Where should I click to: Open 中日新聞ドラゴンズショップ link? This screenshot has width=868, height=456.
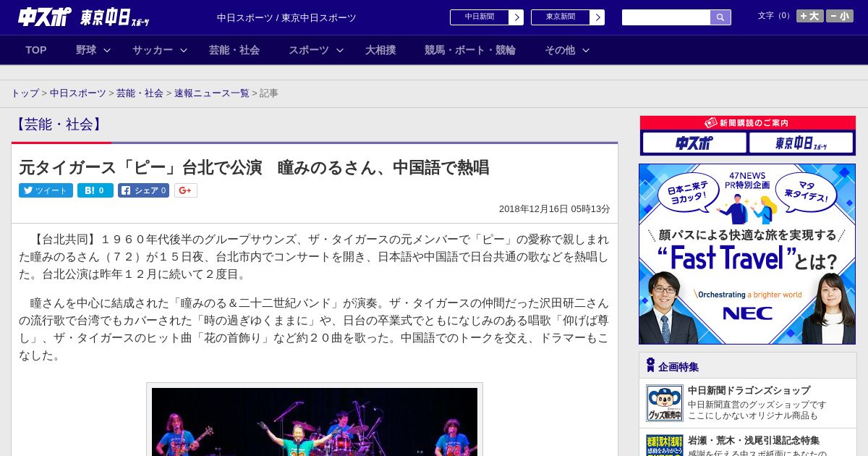[x=749, y=390]
